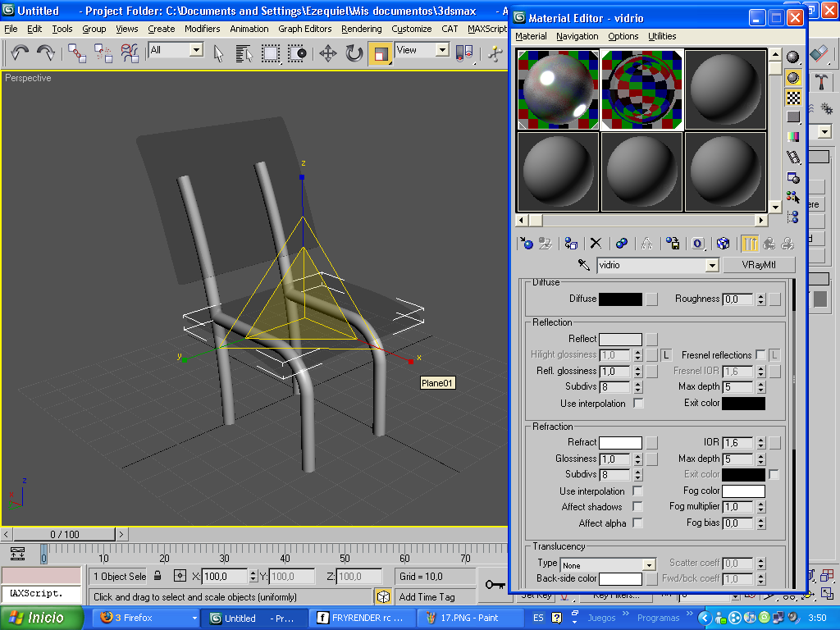The image size is (840, 630).
Task: Click Put to Library icon
Action: tap(673, 244)
